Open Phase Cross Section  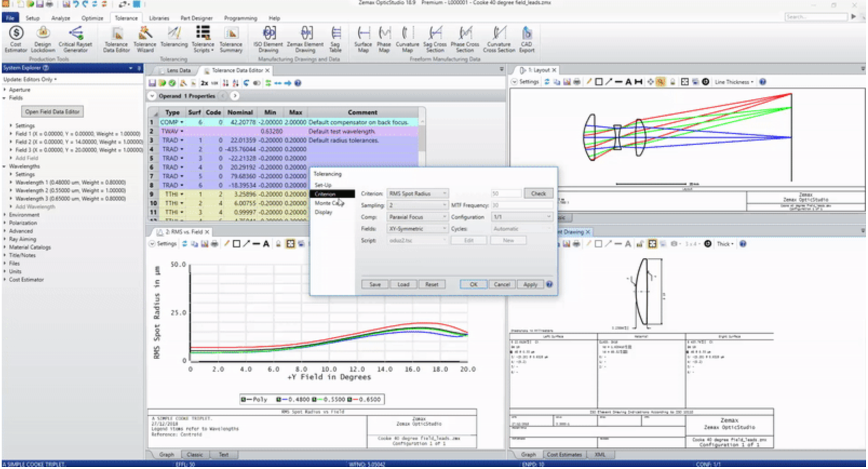465,39
